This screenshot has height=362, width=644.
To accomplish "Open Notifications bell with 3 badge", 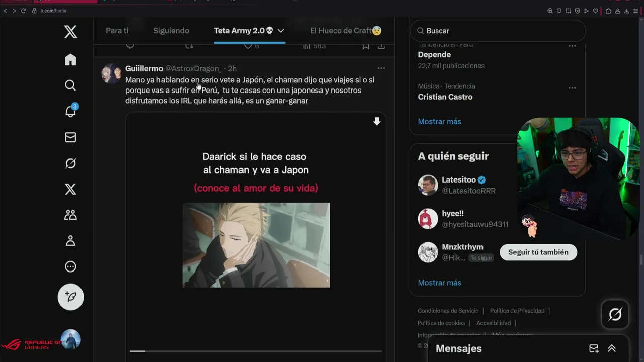I will pyautogui.click(x=70, y=111).
